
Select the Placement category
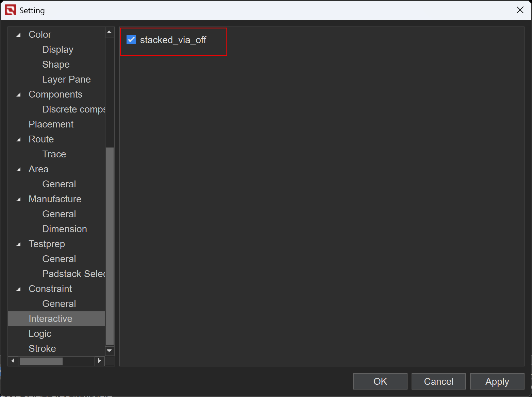coord(51,124)
